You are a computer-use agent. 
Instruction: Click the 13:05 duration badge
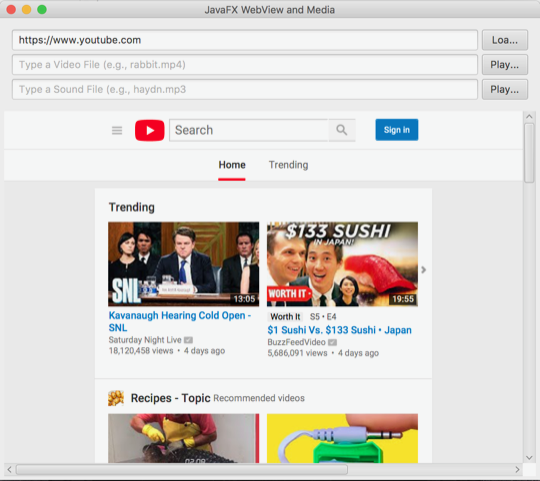tap(244, 299)
